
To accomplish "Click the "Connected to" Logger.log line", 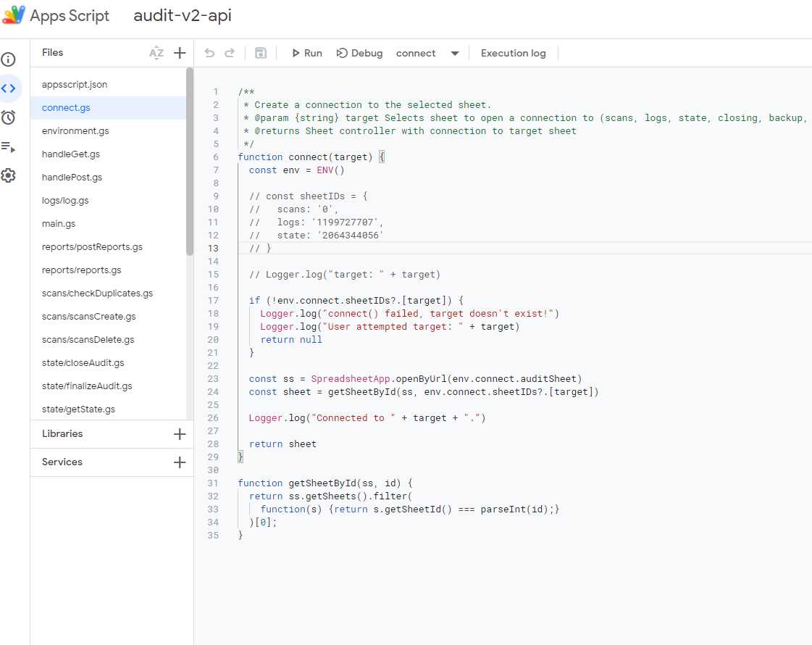I will pyautogui.click(x=367, y=418).
